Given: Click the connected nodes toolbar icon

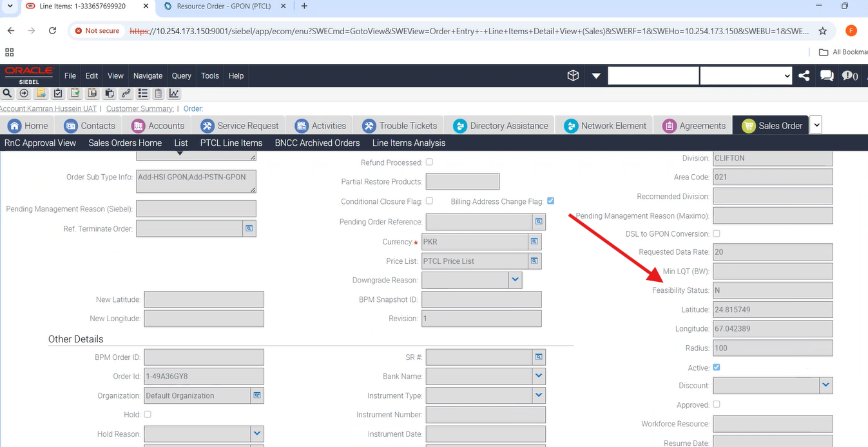Looking at the screenshot, I should [126, 94].
